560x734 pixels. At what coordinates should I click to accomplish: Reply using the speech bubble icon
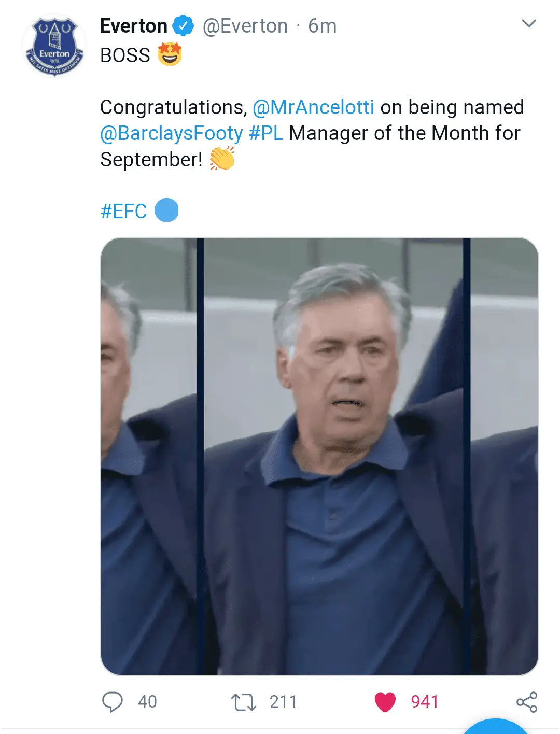pos(113,702)
